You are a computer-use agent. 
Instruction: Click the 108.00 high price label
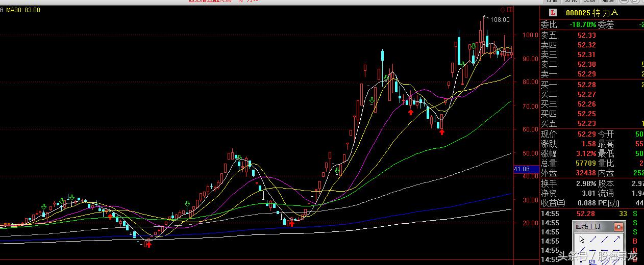click(x=500, y=20)
